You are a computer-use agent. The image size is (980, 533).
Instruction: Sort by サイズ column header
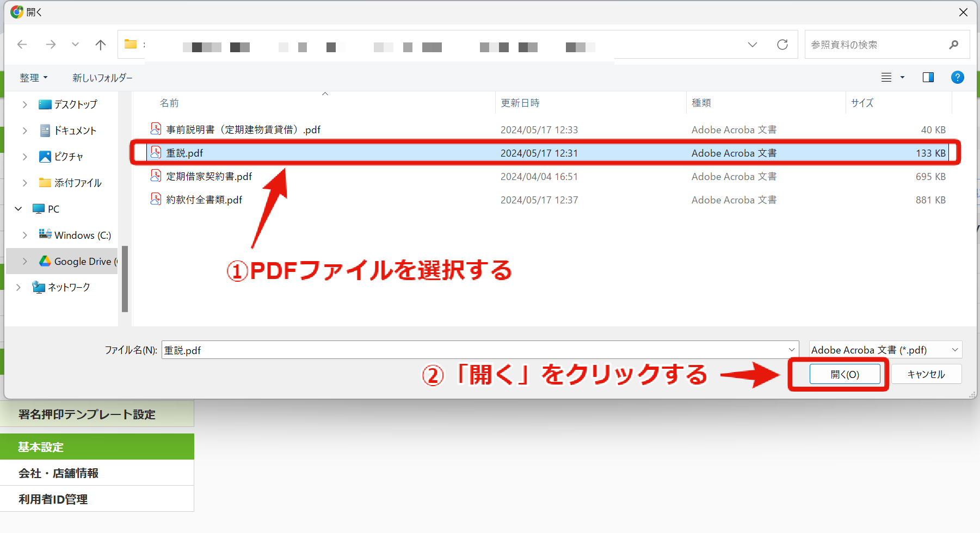tap(862, 103)
